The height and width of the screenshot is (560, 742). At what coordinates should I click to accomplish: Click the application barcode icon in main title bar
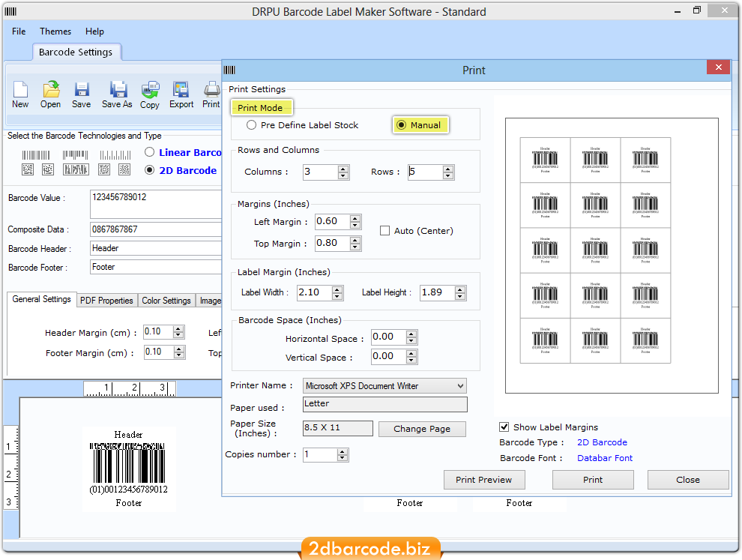click(10, 11)
